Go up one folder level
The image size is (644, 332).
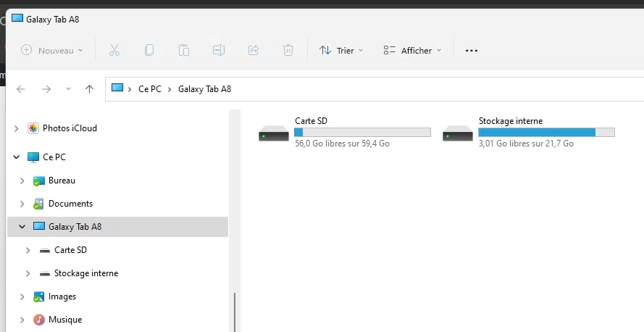(x=89, y=89)
